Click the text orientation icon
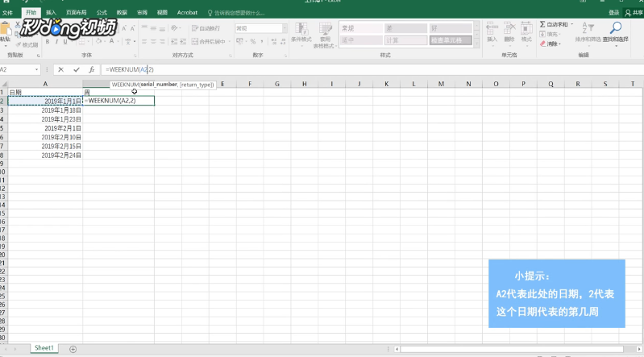The image size is (644, 357). click(174, 28)
